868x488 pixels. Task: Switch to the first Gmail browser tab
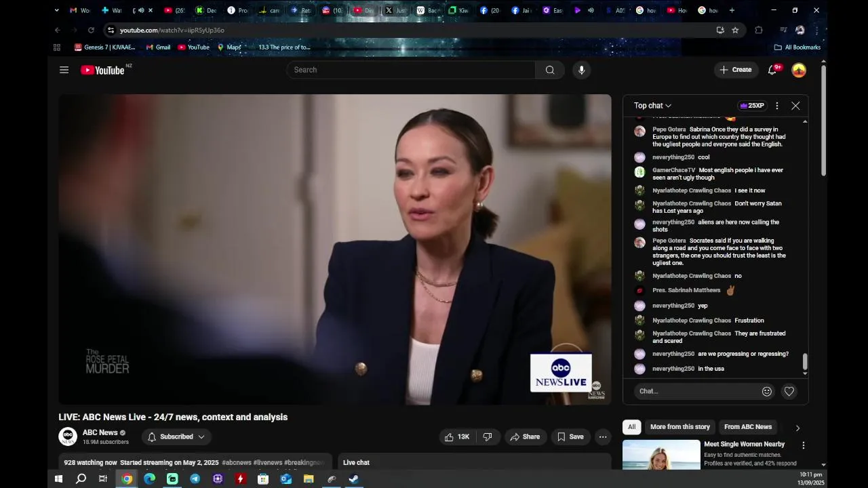[80, 10]
